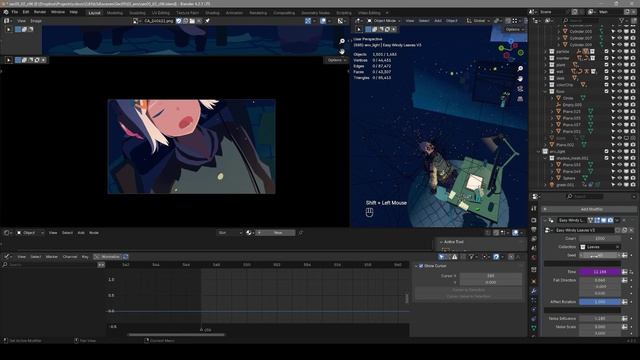Toggle visibility eye of Cylinder.007
Image resolution: width=640 pixels, height=360 pixels.
click(x=620, y=38)
